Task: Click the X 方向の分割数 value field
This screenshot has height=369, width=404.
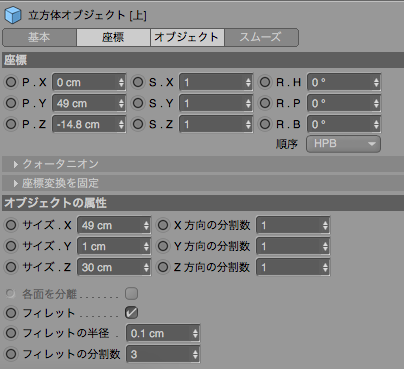Action: tap(293, 225)
